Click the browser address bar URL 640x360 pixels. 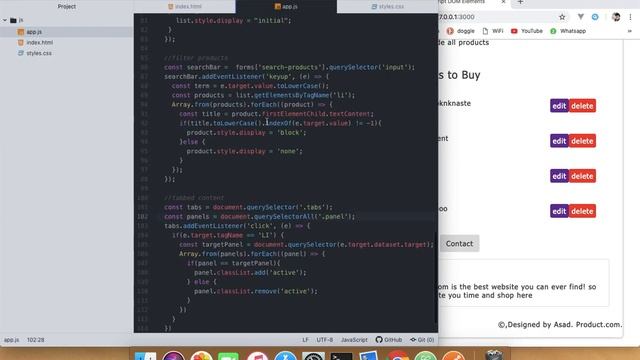[456, 17]
